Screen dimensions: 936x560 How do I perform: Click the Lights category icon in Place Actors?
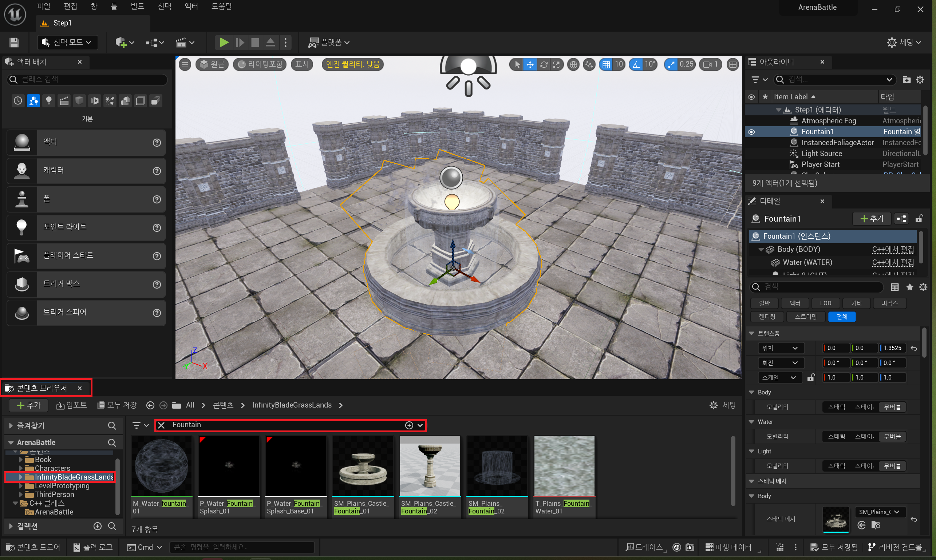click(x=49, y=101)
